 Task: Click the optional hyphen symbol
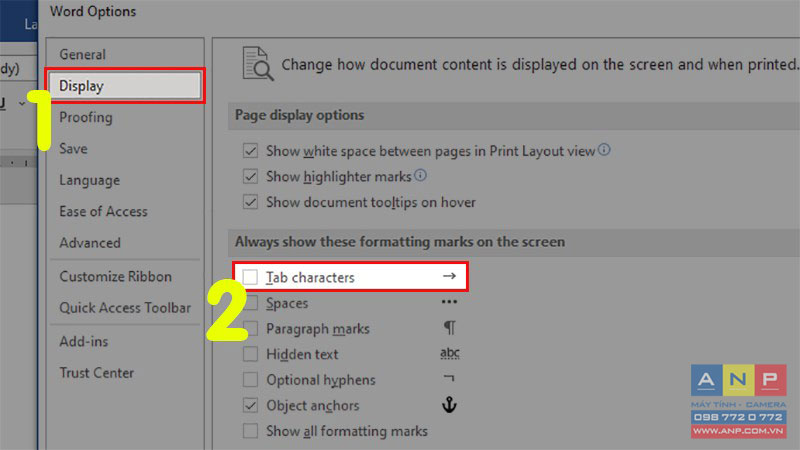coord(449,378)
